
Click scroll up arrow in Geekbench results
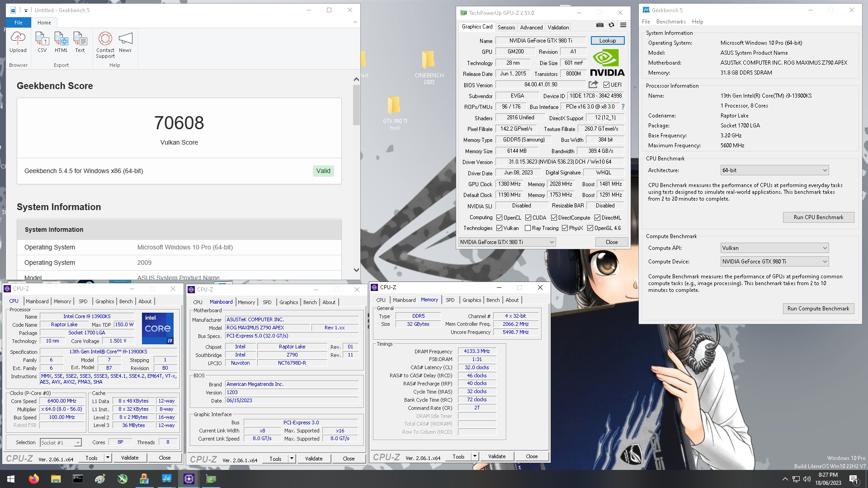(356, 79)
